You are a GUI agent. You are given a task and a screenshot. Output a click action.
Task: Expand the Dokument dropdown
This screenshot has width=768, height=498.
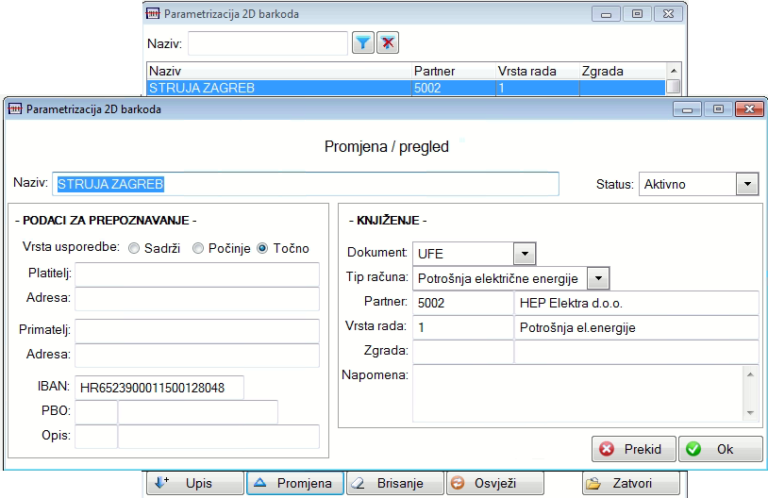tap(525, 254)
